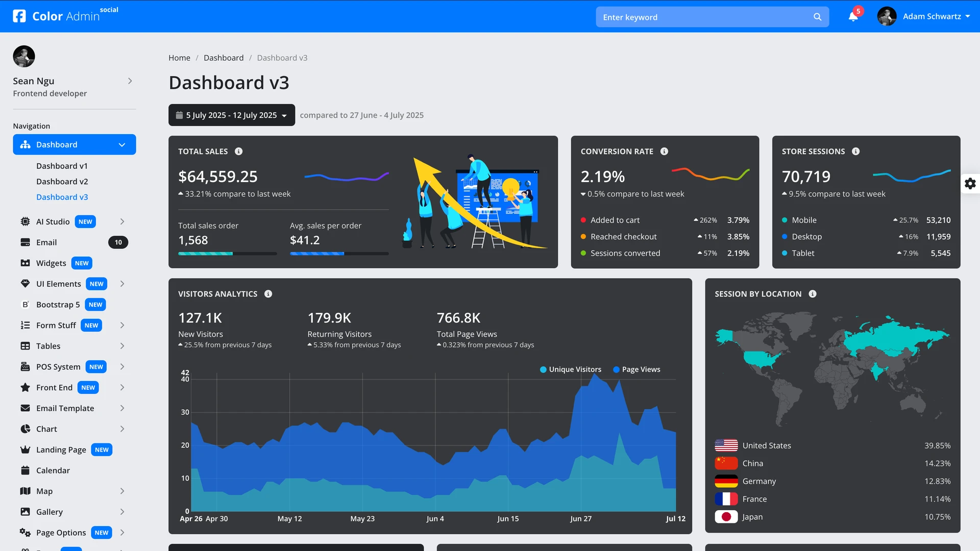This screenshot has width=980, height=551.
Task: Open the theme settings gear panel
Action: click(x=970, y=184)
